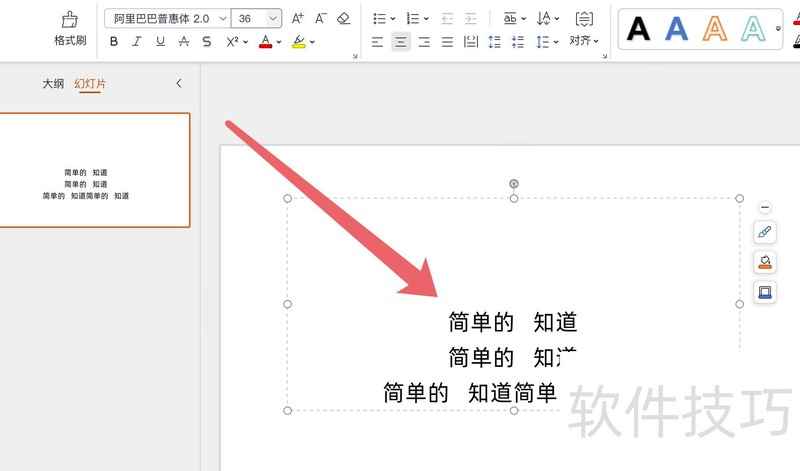Image resolution: width=800 pixels, height=471 pixels.
Task: Toggle bold formatting
Action: (x=114, y=41)
